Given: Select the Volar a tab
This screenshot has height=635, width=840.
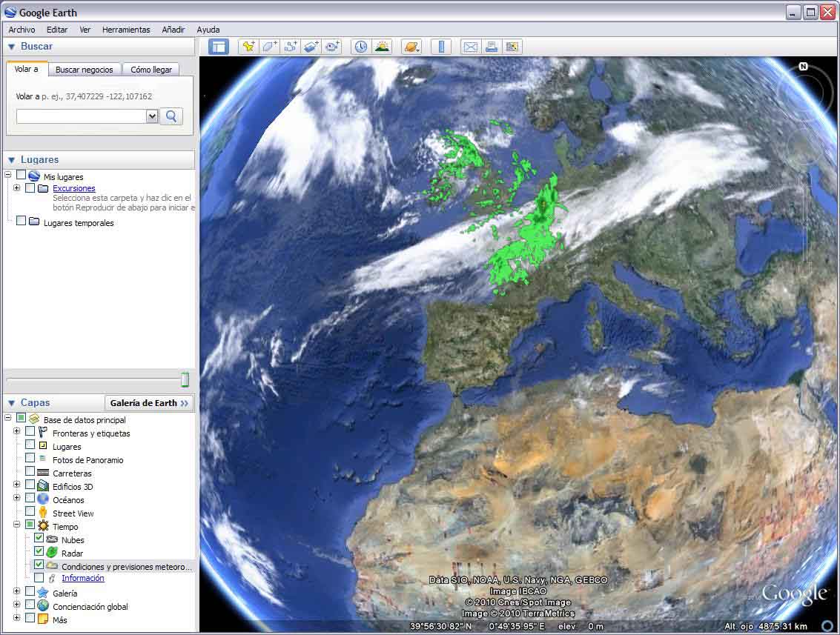Looking at the screenshot, I should coord(26,69).
